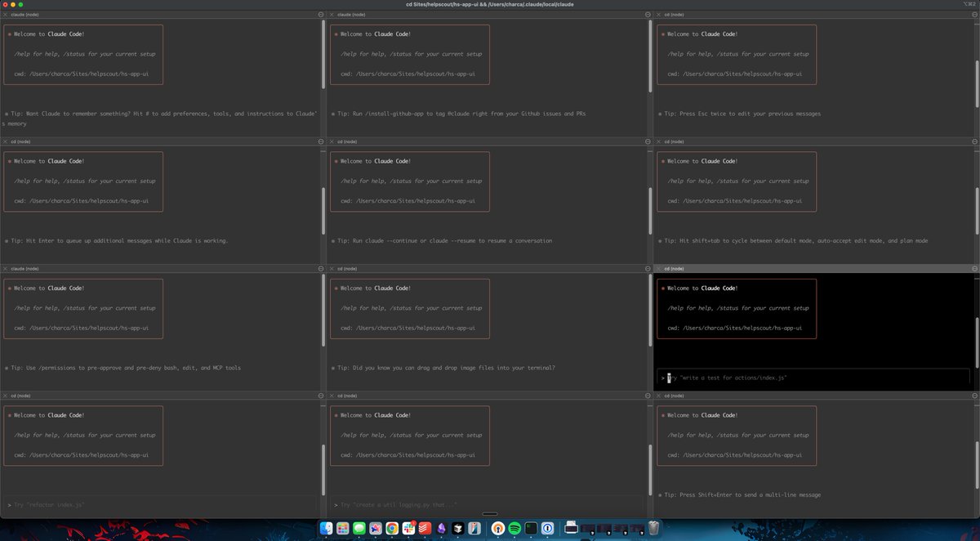Screen dimensions: 980x541
Task: Open Slack with notification badge in Dock
Action: pos(408,528)
